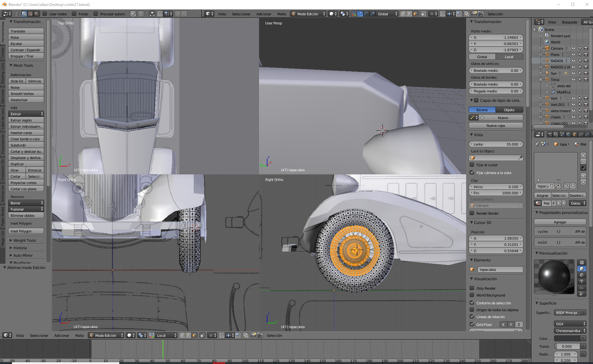593x364 pixels.
Task: Toggle Fijar al cursor checkbox
Action: point(472,165)
